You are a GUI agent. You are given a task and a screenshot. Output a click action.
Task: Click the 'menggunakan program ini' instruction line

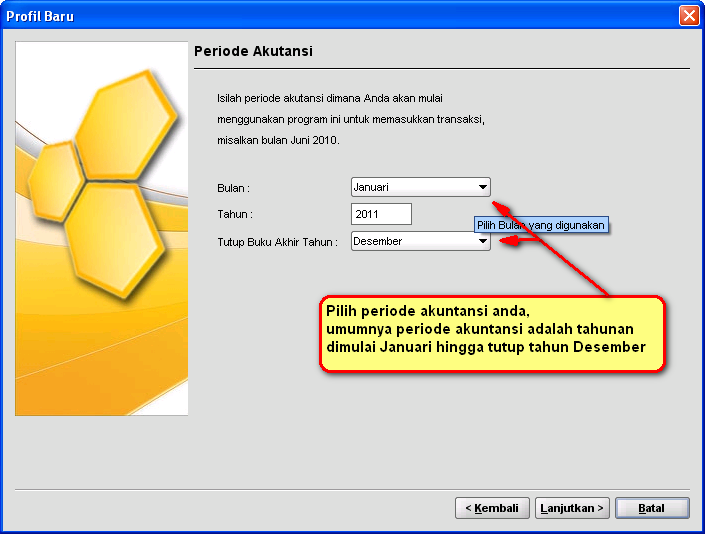(x=351, y=119)
